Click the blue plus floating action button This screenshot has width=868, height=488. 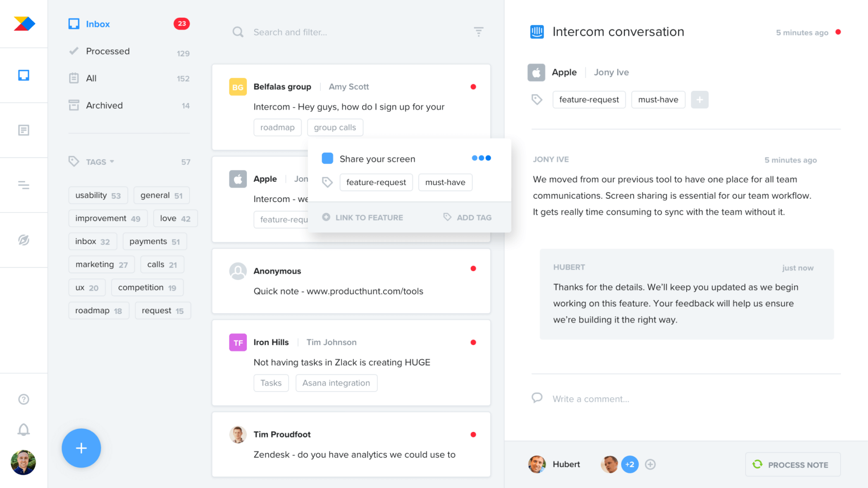click(x=82, y=448)
